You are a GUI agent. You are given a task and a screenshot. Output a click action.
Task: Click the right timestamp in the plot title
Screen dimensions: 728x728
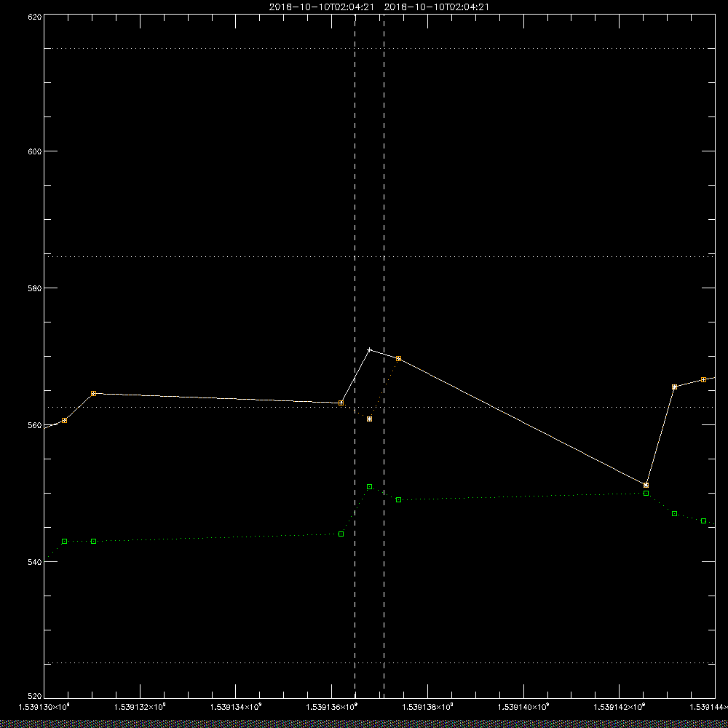437,7
